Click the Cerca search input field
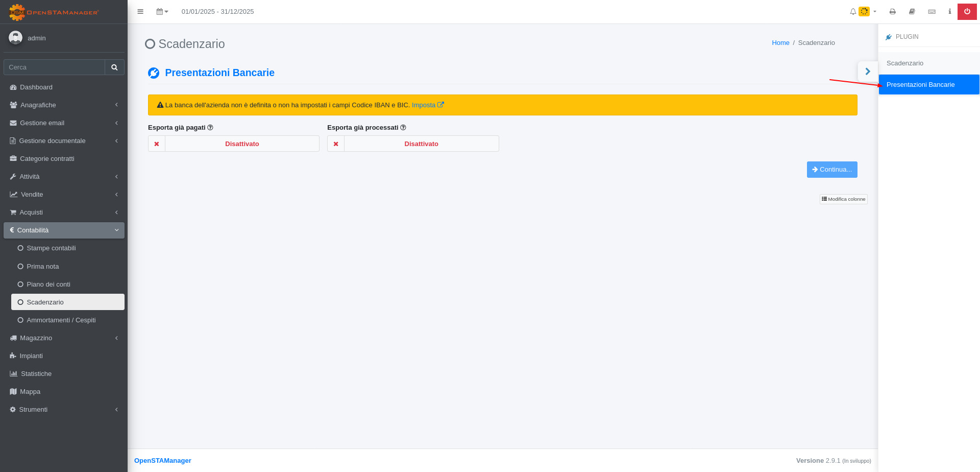The image size is (980, 472). [x=54, y=67]
